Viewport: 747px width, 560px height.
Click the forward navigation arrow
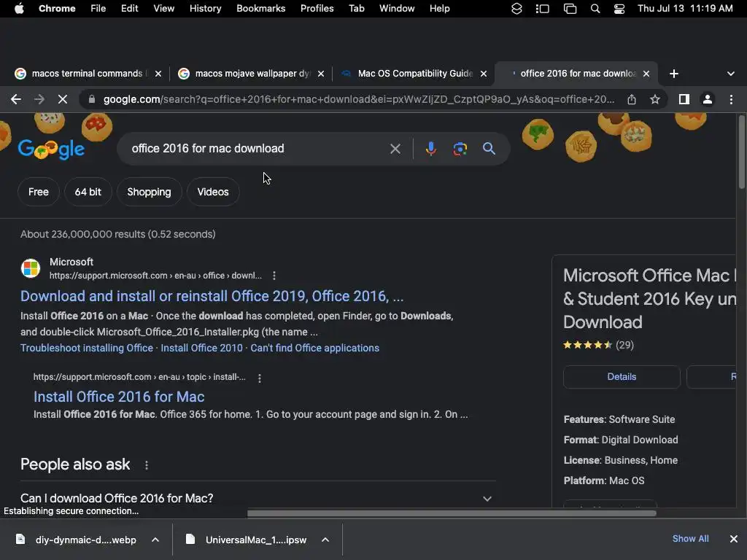coord(39,99)
